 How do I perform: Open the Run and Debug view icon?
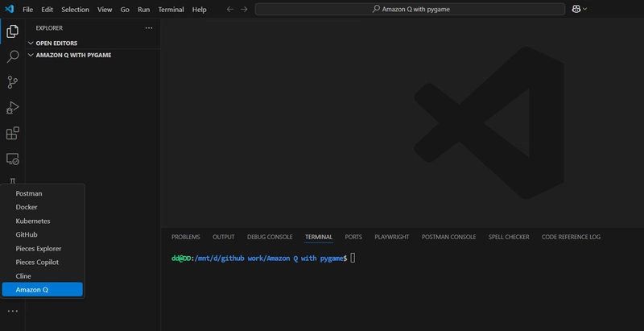[13, 108]
